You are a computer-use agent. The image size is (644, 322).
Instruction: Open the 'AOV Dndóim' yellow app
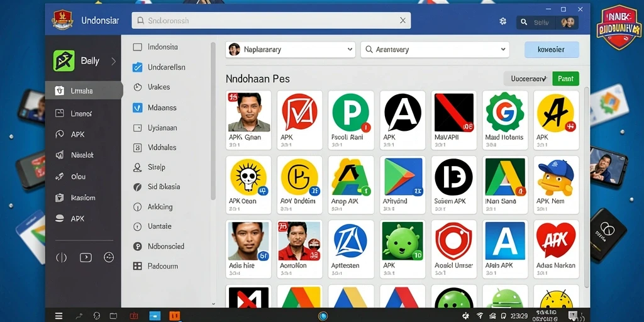299,185
